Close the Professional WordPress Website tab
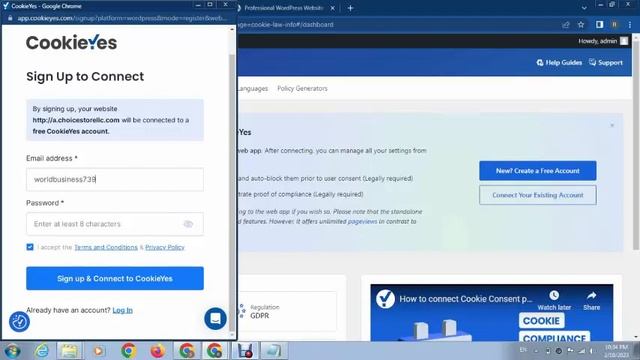 pyautogui.click(x=333, y=8)
